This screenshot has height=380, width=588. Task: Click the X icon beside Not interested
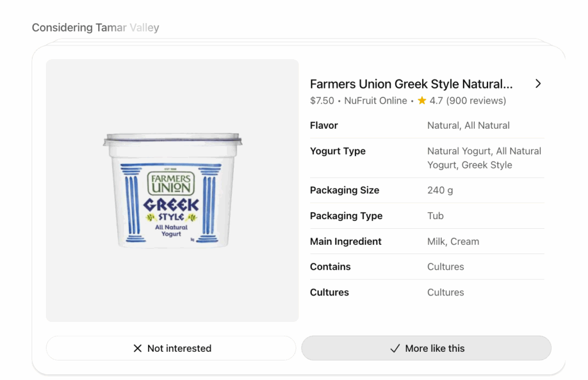tap(137, 348)
